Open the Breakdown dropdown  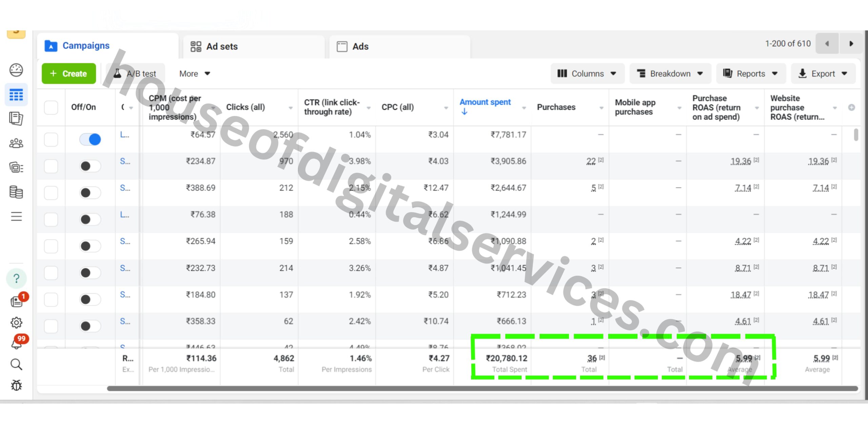click(670, 74)
